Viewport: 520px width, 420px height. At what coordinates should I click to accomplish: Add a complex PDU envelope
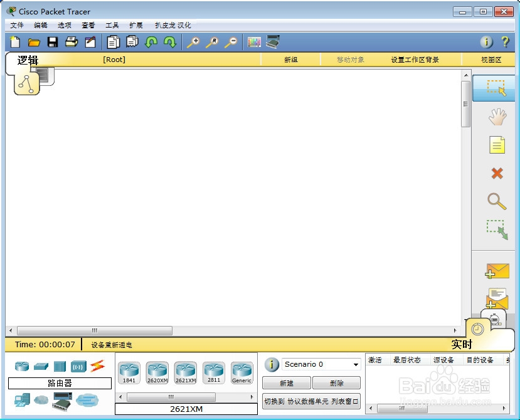click(497, 298)
